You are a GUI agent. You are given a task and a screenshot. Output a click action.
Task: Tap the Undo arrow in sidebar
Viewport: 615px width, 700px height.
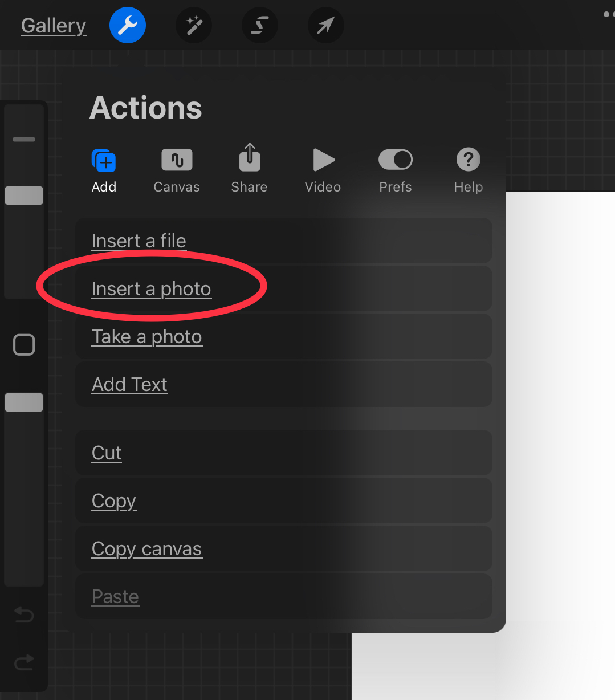click(x=24, y=614)
